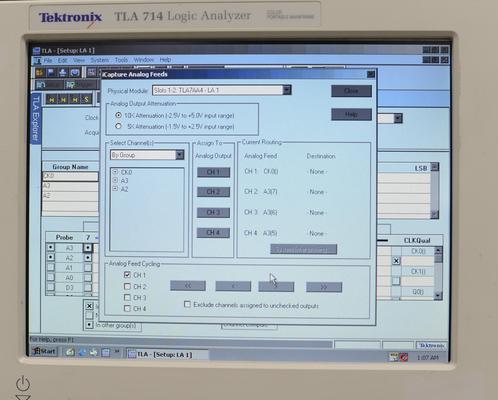Viewport: 498px width, 400px height.
Task: Expand the CK0 group in channel tree
Action: (x=115, y=172)
